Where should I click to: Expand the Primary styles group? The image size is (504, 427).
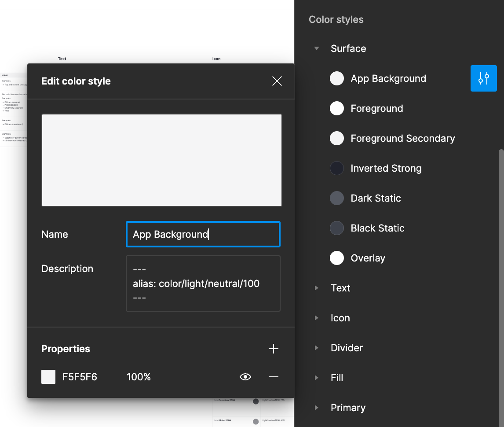click(317, 408)
